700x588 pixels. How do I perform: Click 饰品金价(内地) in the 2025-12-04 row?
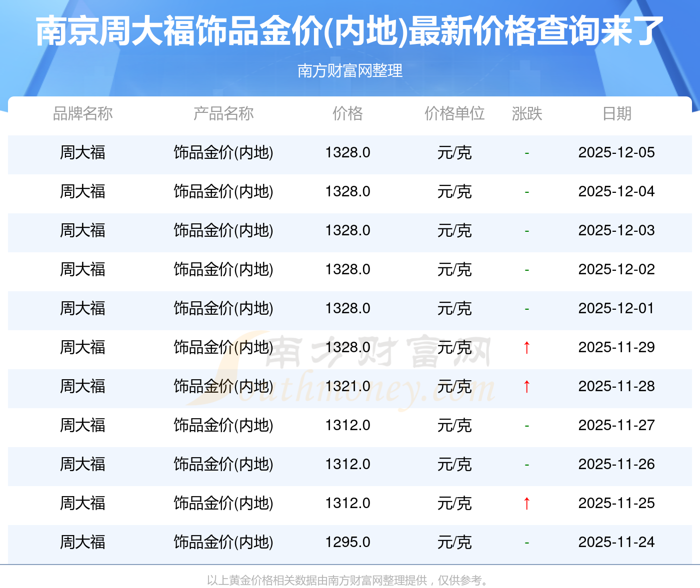pos(223,191)
